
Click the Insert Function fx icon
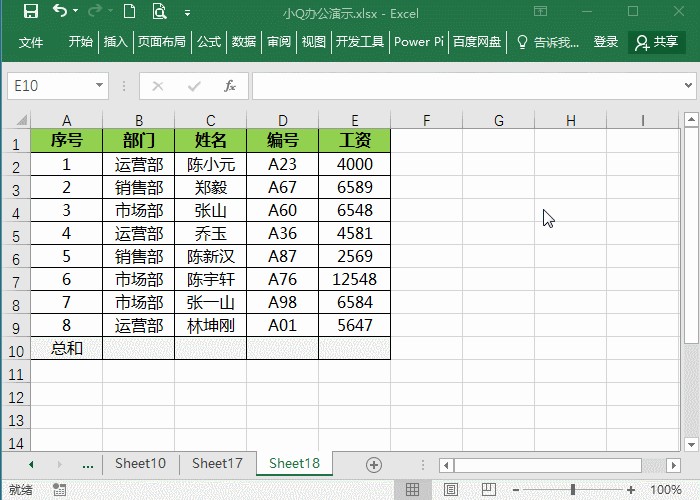(229, 86)
